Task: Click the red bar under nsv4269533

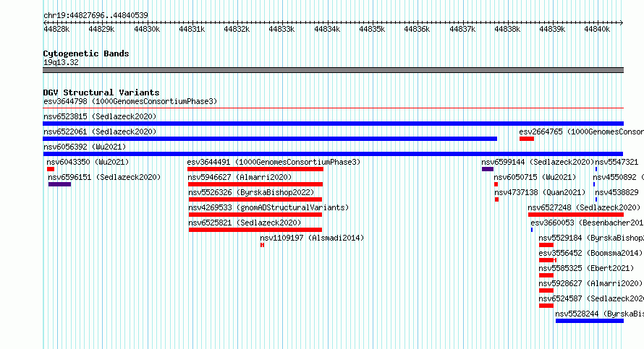Action: (255, 215)
